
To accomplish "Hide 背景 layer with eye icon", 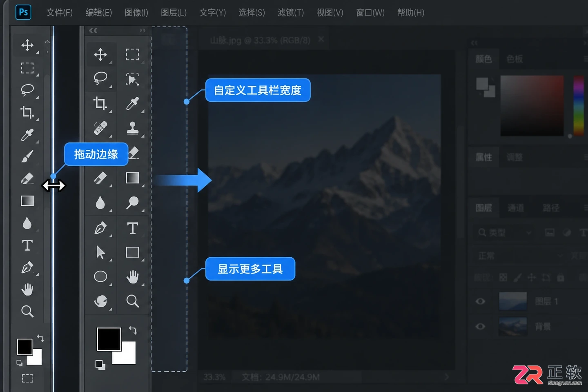I will (481, 326).
